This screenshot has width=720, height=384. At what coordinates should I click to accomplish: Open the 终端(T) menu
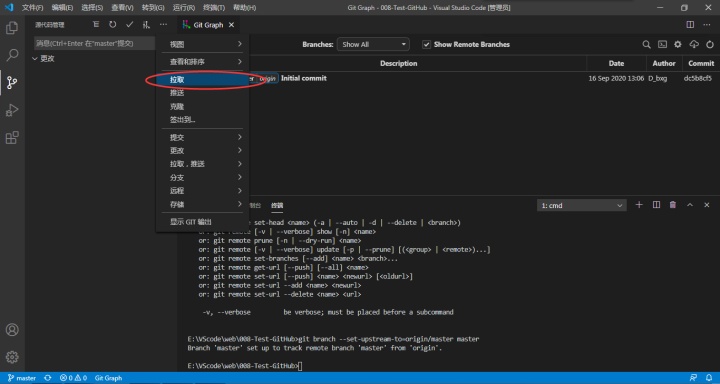[x=214, y=8]
